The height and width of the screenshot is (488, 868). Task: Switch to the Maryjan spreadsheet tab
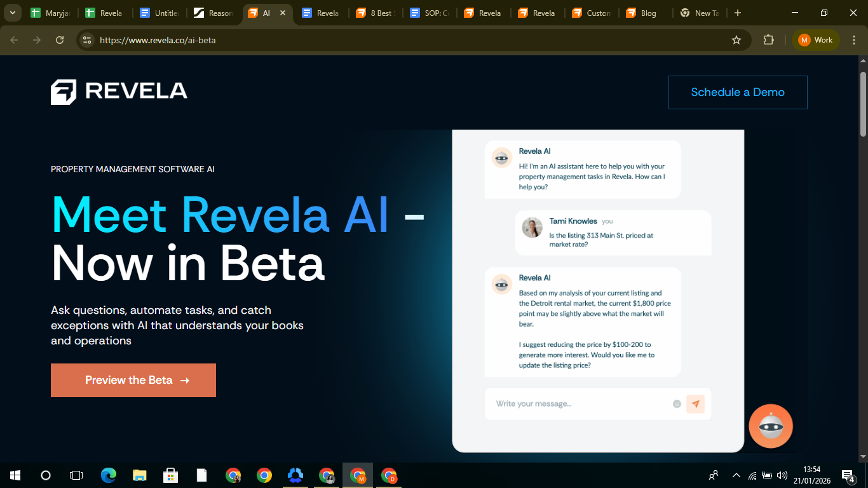pos(51,13)
